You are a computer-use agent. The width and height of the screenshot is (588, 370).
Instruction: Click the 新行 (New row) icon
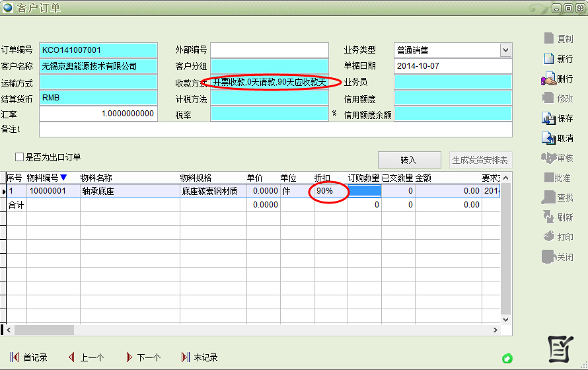(x=548, y=59)
